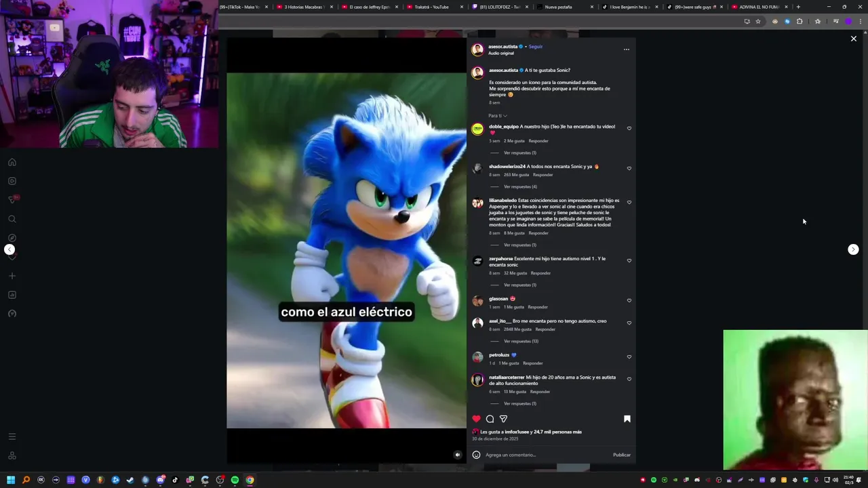Image resolution: width=868 pixels, height=488 pixels.
Task: Open shadowelerizo24's username link
Action: [x=507, y=167]
